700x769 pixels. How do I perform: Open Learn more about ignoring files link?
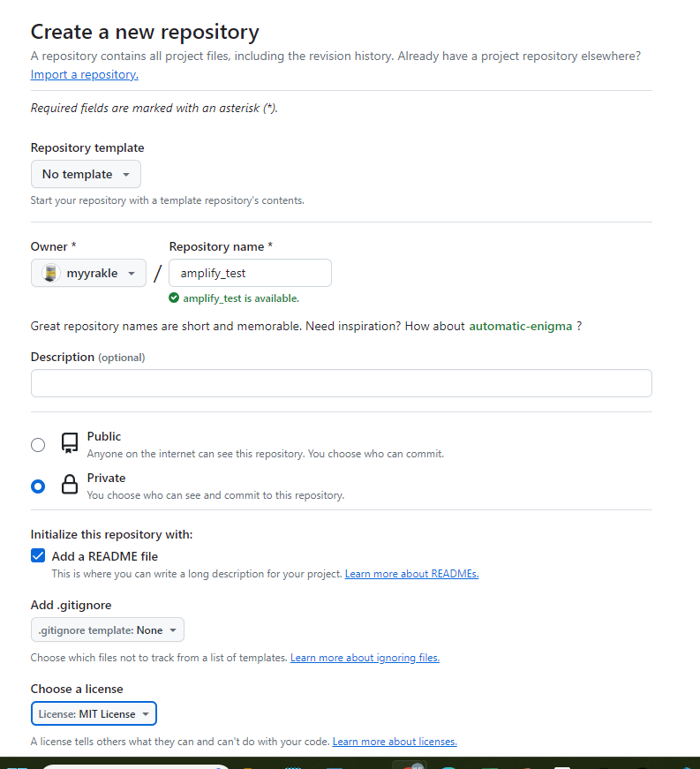[x=365, y=658]
